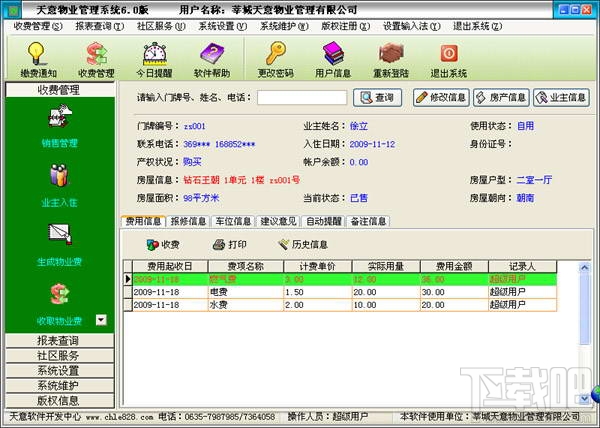Open the 版权注册(X) menu
This screenshot has width=600, height=428.
(346, 26)
